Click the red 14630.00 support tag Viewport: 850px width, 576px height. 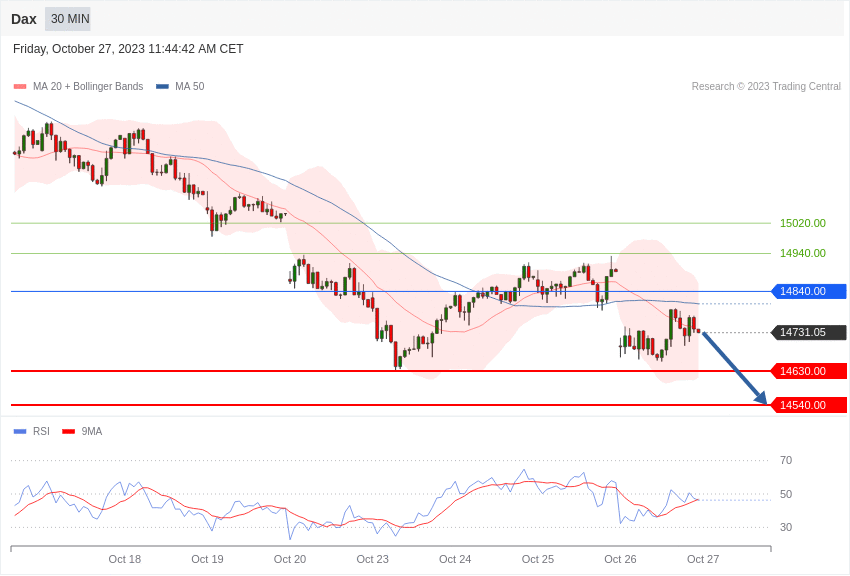pyautogui.click(x=809, y=371)
